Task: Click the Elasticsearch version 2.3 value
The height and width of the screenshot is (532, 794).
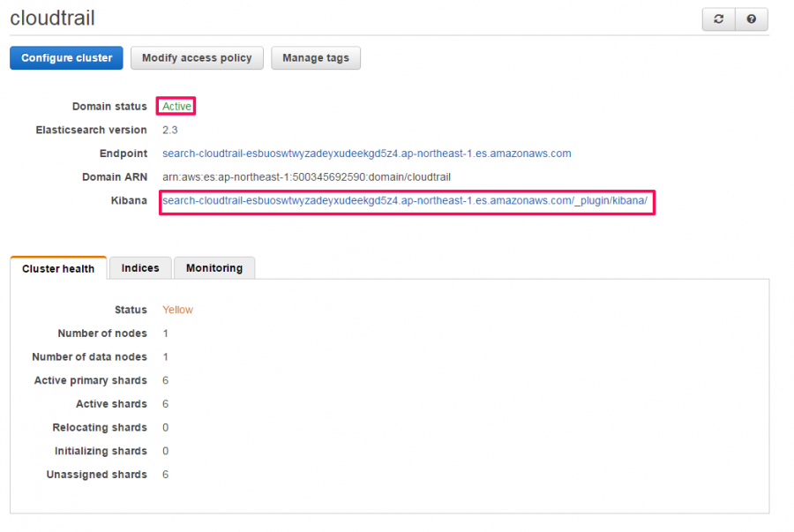Action: (169, 130)
